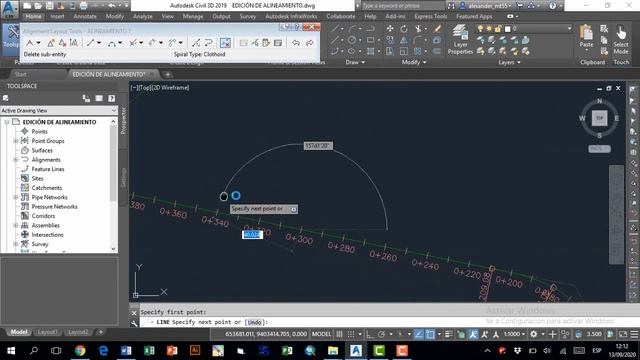Toggle polar tracking in status bar

point(381,334)
